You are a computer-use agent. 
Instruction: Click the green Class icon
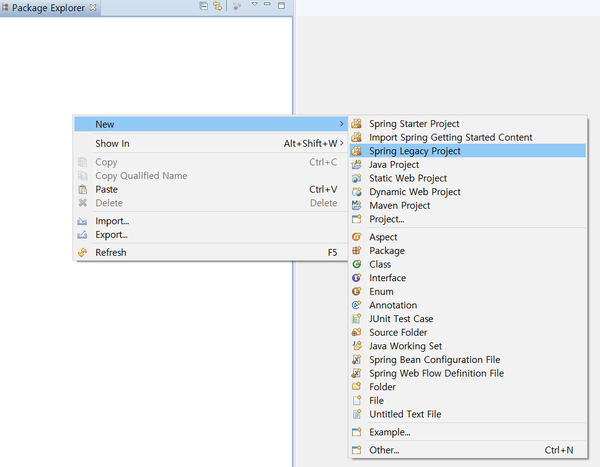click(x=357, y=264)
